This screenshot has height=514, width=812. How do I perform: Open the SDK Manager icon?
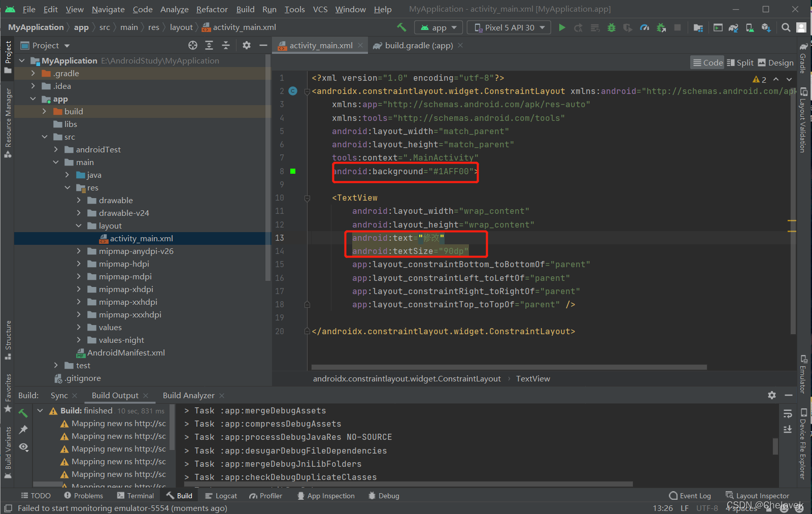766,27
